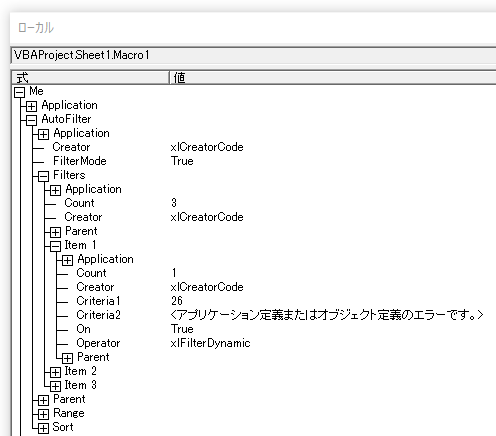Expand Application node under Item 1
Viewport: 496px width, 436px height.
[x=67, y=260]
